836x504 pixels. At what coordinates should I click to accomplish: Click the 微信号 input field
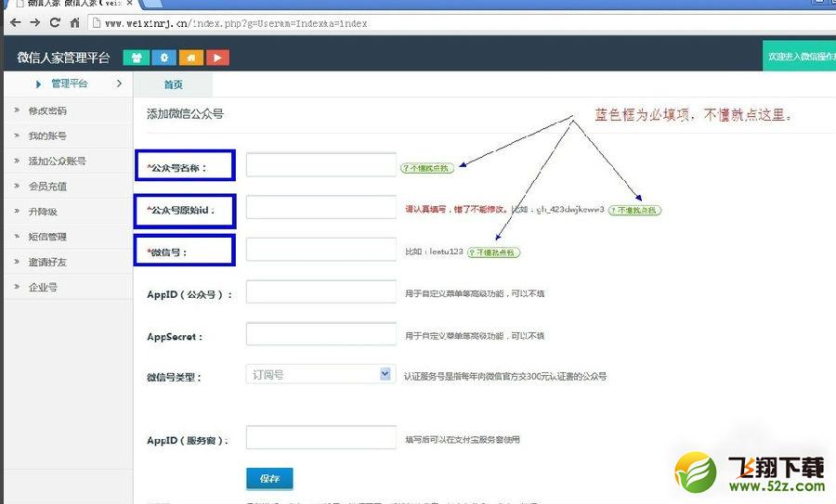321,250
